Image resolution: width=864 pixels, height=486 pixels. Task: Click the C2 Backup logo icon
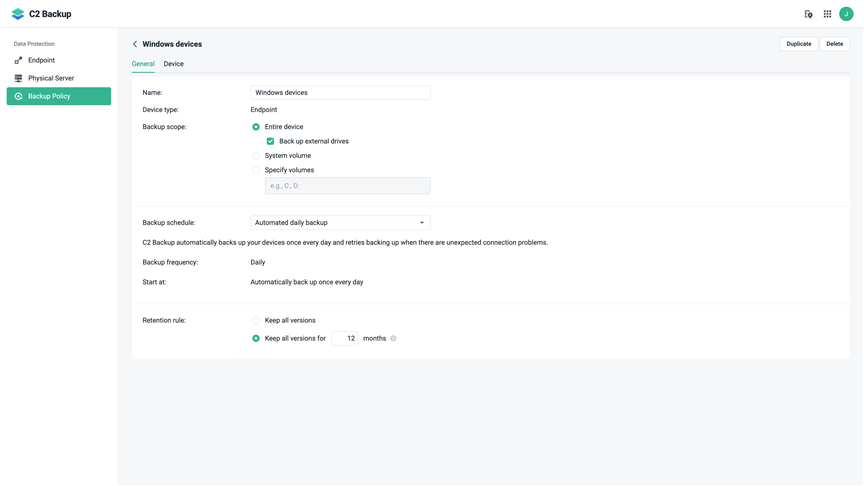coord(18,14)
